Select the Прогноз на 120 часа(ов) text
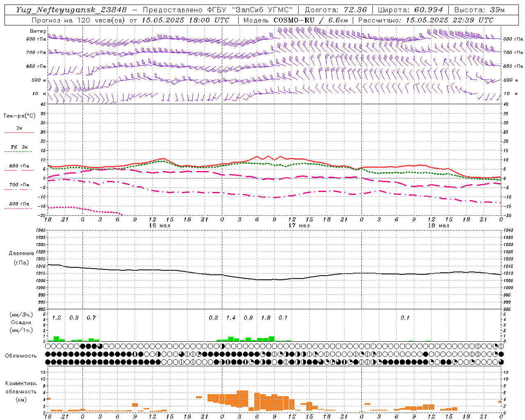525x420 pixels. pyautogui.click(x=79, y=20)
